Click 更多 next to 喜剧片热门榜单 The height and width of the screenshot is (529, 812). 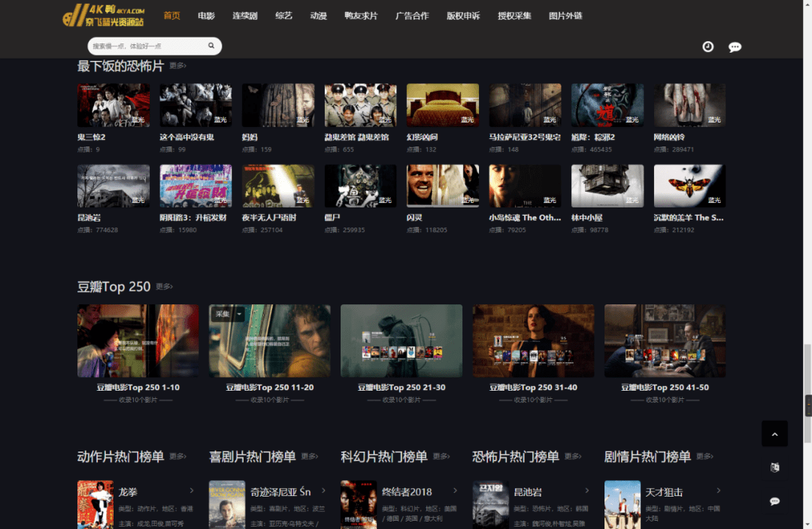310,456
